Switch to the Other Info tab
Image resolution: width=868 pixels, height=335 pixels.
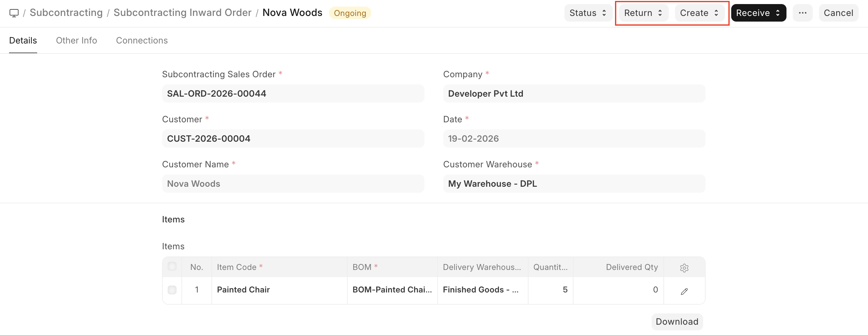click(77, 40)
